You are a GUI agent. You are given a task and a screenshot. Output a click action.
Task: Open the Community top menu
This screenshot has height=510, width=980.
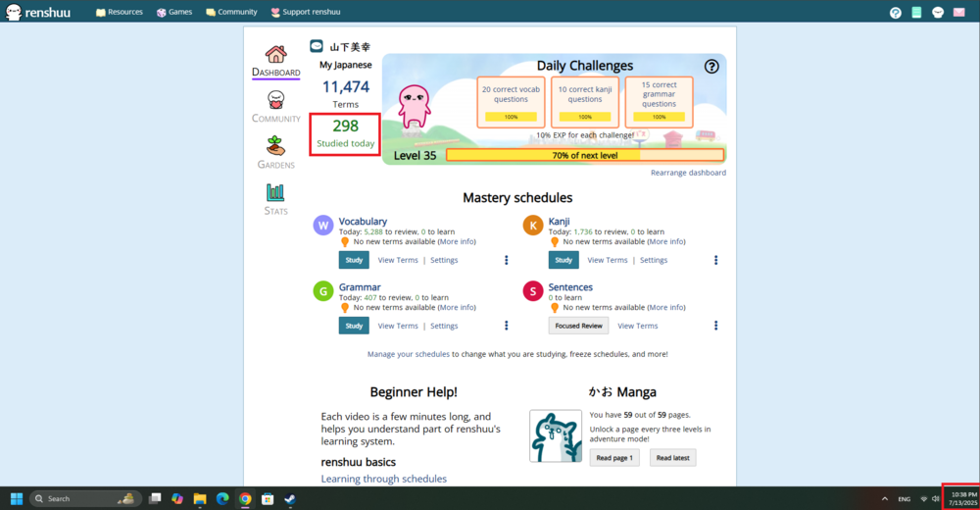pos(232,12)
